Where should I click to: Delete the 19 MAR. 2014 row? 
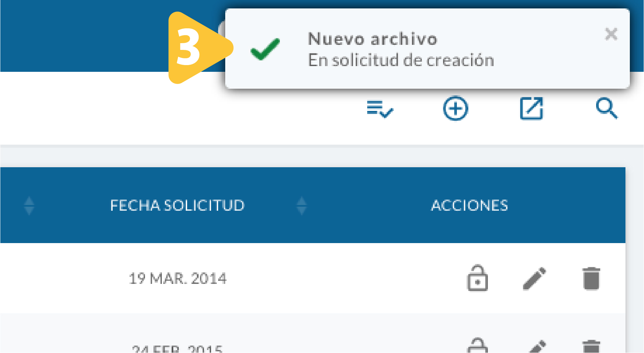tap(591, 278)
